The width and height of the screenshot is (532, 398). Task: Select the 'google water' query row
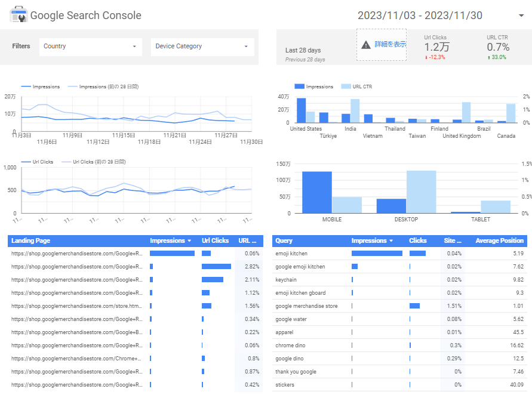tap(399, 319)
